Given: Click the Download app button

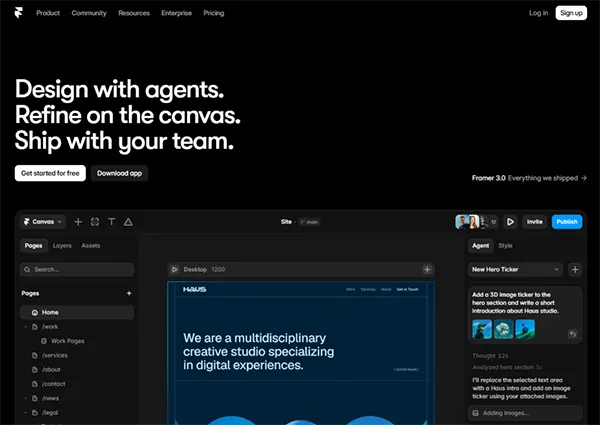Looking at the screenshot, I should coord(119,173).
